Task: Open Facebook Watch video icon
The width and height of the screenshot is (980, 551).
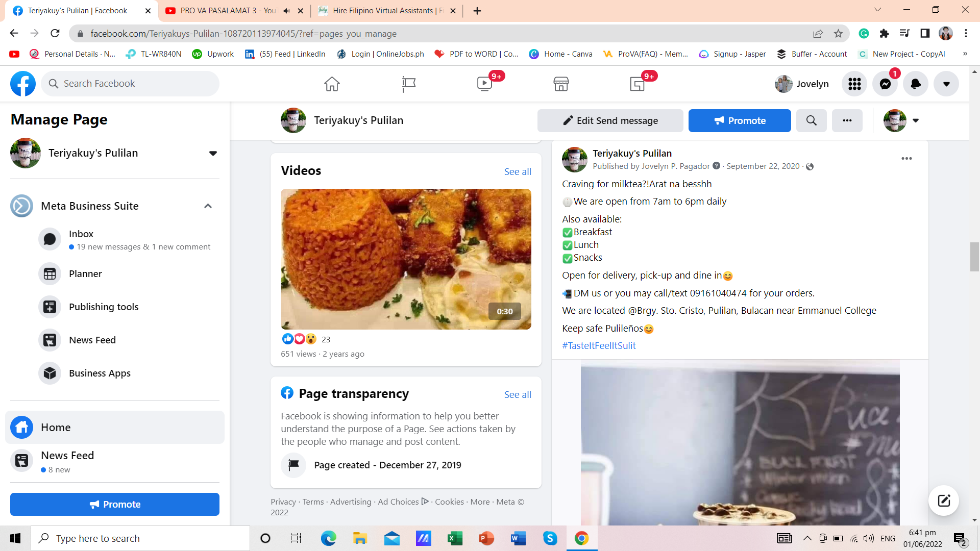Action: (x=484, y=84)
